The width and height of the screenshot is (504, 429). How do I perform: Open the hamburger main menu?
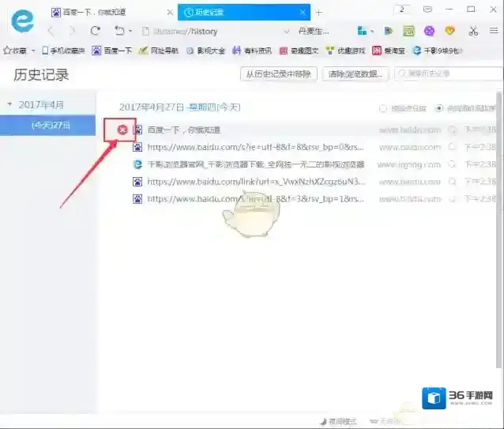[494, 31]
